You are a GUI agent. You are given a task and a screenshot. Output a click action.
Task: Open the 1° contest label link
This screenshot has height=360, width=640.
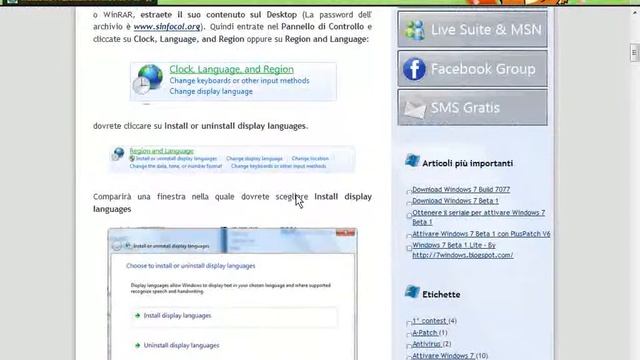[x=429, y=321]
